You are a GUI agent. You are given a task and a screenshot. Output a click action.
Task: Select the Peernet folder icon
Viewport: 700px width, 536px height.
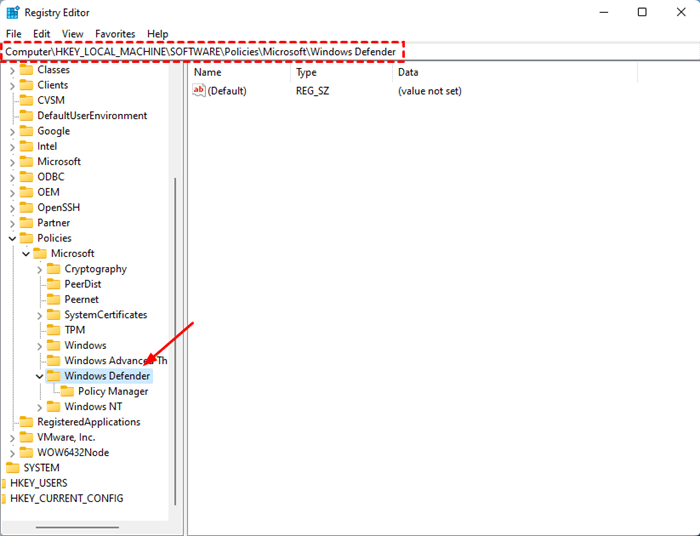54,299
